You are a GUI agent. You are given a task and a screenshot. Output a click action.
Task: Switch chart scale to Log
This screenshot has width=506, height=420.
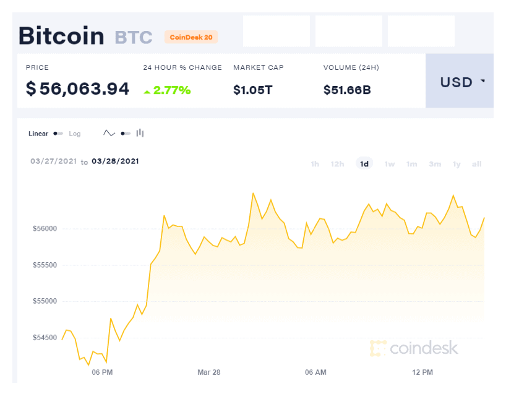coord(75,134)
